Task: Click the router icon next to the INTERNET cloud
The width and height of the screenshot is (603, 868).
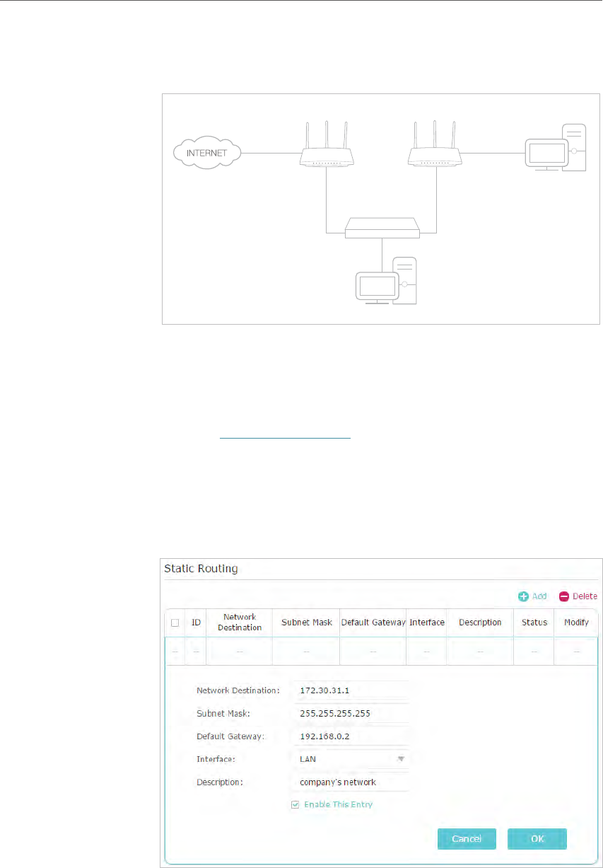Action: pos(326,144)
